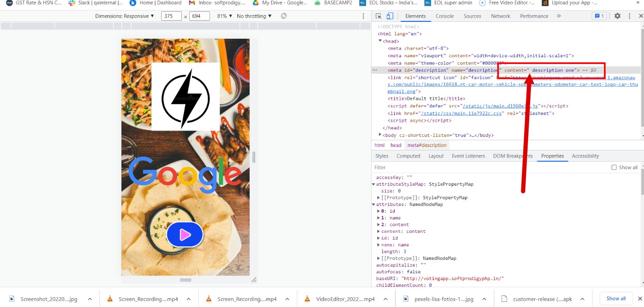Open DevTools three-dot customize menu
Image resolution: width=644 pixels, height=307 pixels.
click(630, 16)
